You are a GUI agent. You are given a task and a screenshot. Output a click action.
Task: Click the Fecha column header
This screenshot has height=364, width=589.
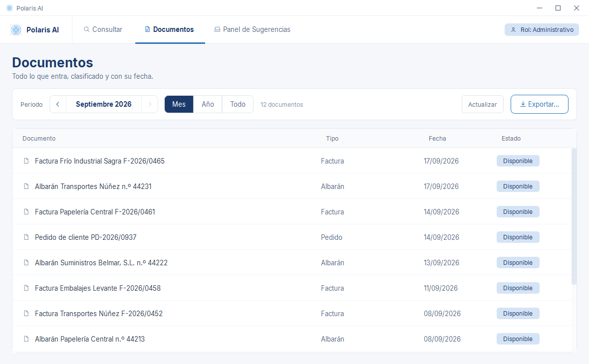click(437, 139)
